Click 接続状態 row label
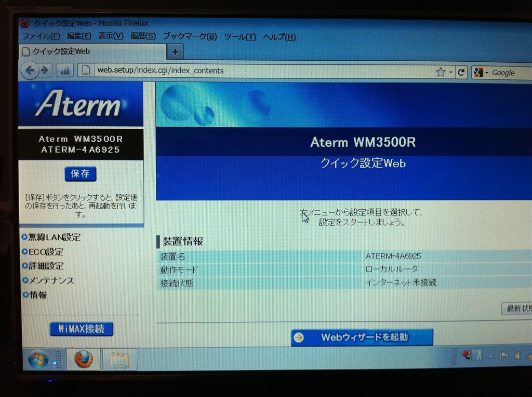 coord(177,283)
